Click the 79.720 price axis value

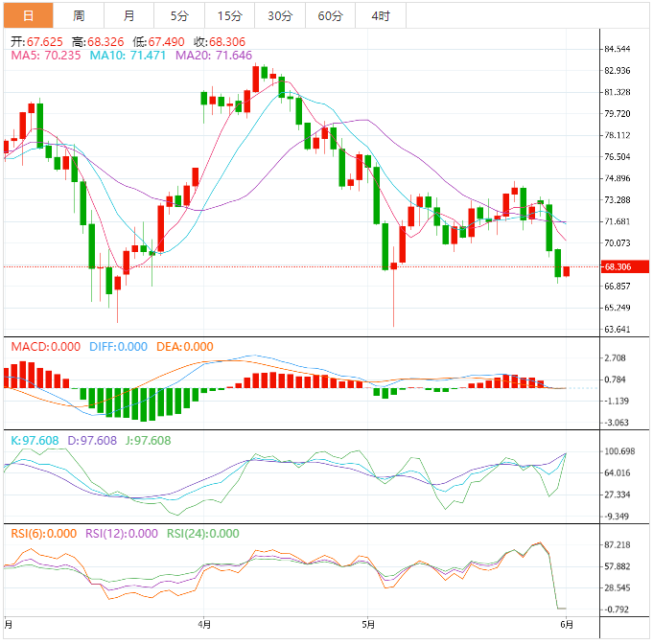(618, 114)
